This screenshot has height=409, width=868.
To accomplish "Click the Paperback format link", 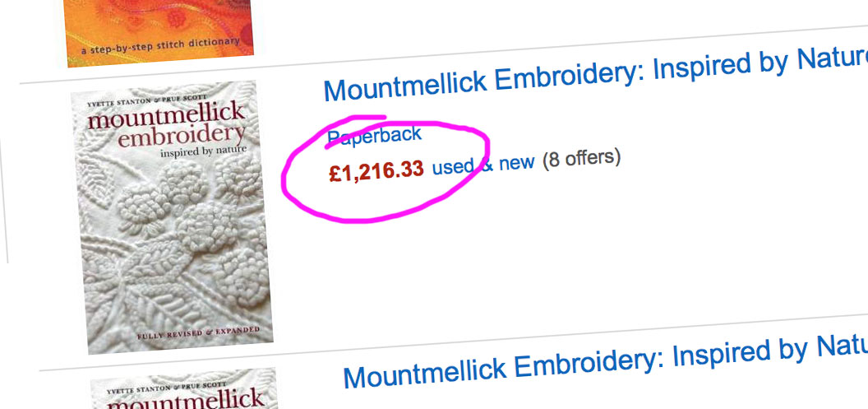I will point(375,136).
